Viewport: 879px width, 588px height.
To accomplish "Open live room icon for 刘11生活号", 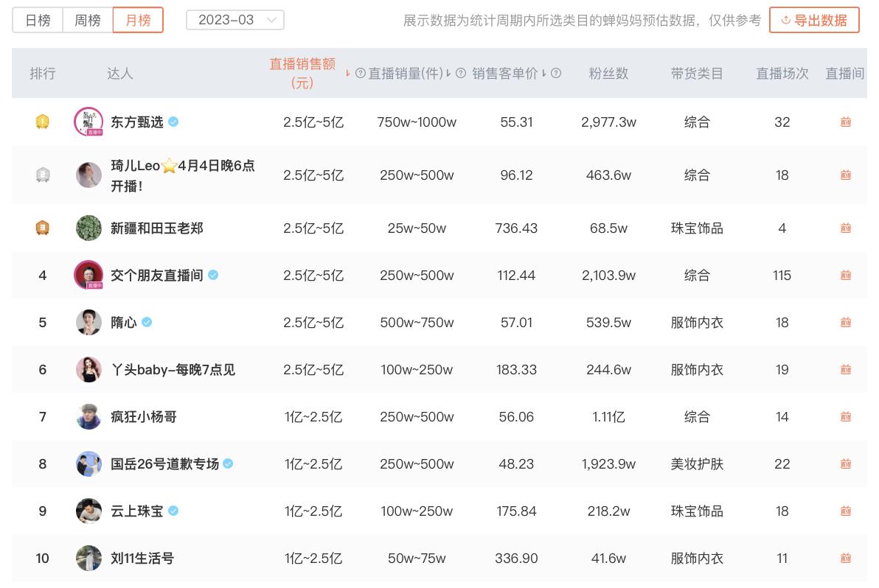I will coord(846,558).
